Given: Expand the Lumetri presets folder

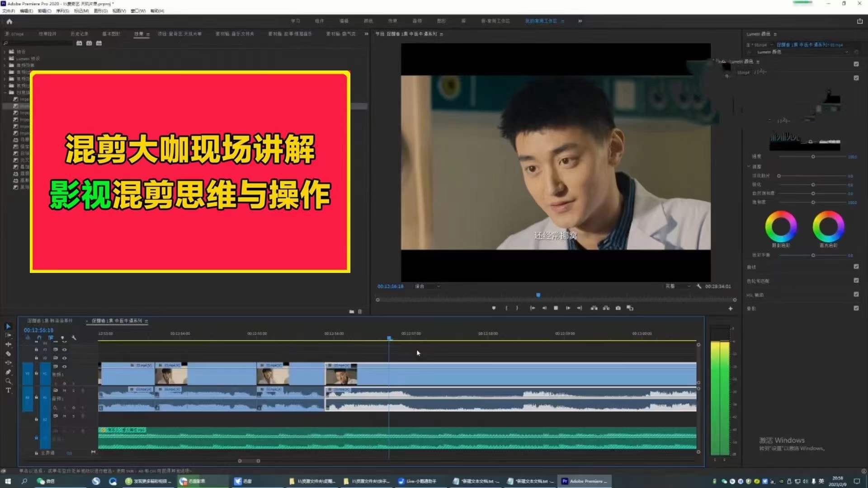Looking at the screenshot, I should coord(5,59).
